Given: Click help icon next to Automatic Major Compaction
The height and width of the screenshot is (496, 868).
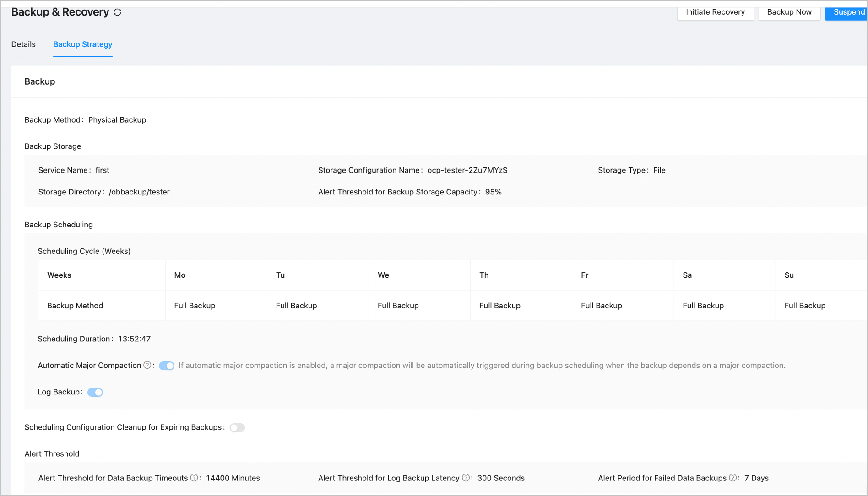Looking at the screenshot, I should 147,365.
